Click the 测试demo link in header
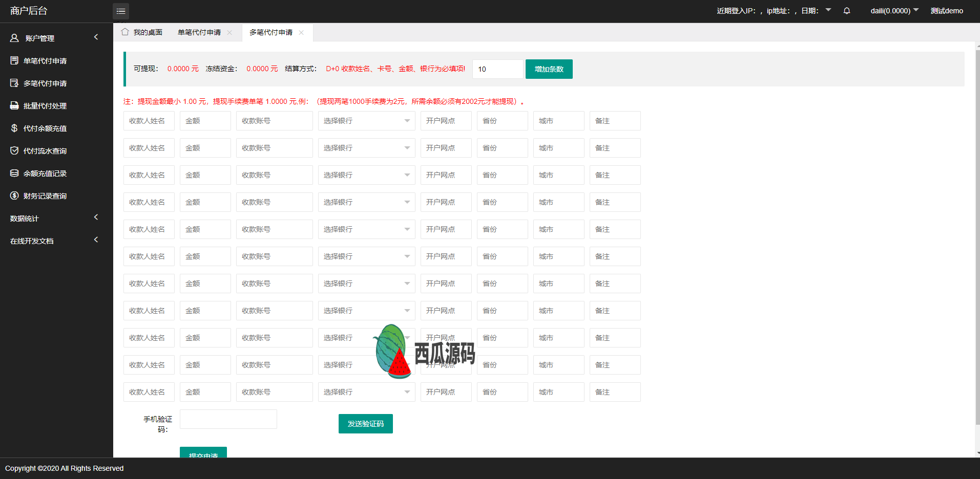The width and height of the screenshot is (980, 479). [947, 11]
